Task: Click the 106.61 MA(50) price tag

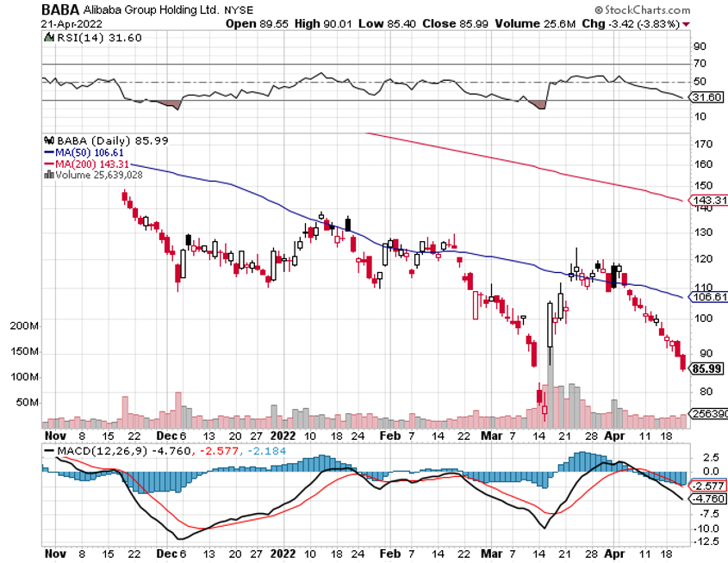Action: (x=709, y=297)
